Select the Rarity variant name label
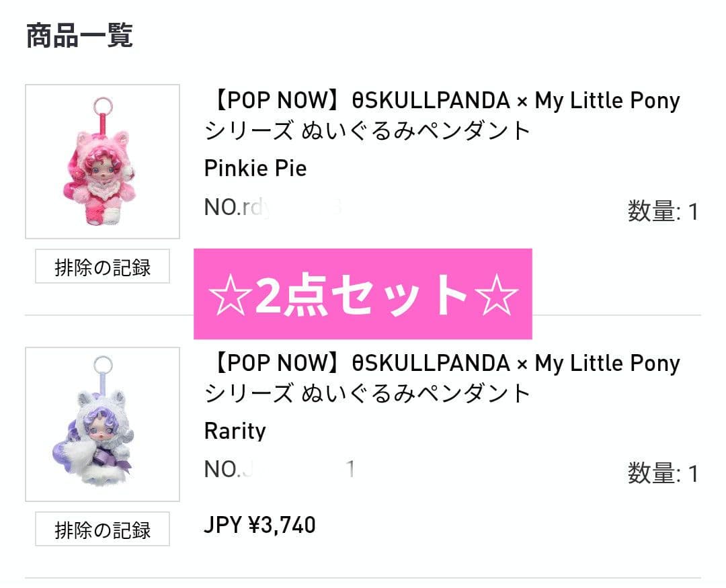The height and width of the screenshot is (588, 726). click(x=234, y=431)
